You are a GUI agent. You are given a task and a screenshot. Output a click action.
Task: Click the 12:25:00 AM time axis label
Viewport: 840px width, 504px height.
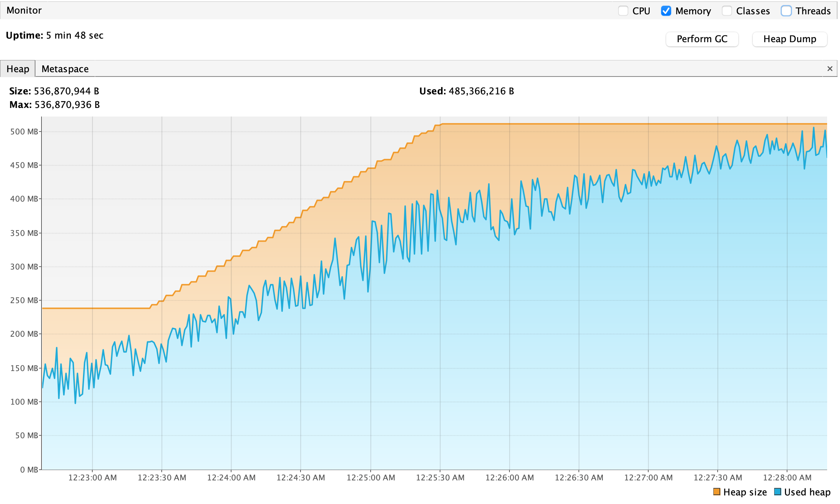[371, 478]
